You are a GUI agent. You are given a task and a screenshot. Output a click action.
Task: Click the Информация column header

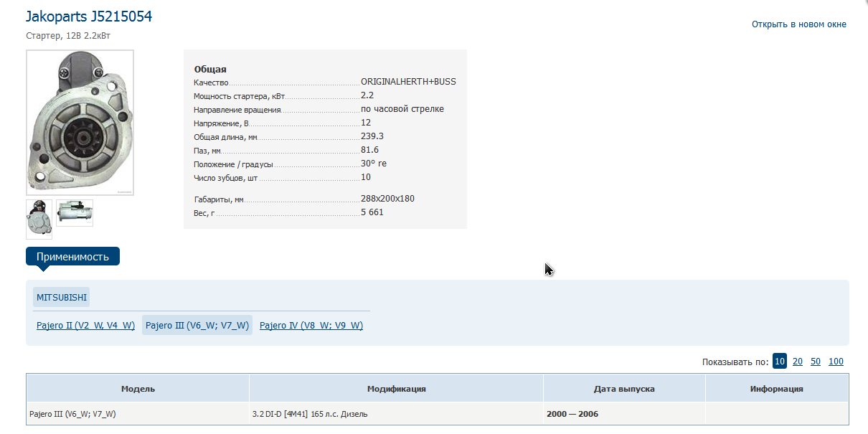click(776, 389)
